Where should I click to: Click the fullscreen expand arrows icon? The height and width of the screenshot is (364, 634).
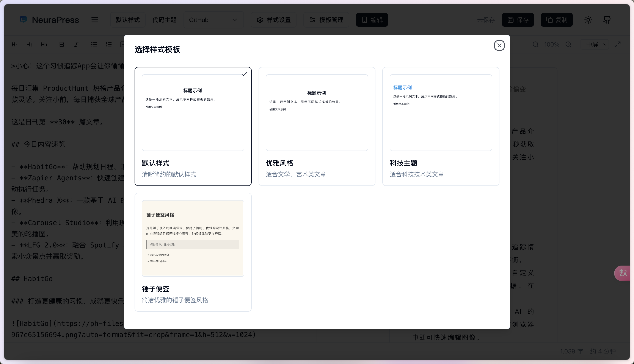click(617, 45)
